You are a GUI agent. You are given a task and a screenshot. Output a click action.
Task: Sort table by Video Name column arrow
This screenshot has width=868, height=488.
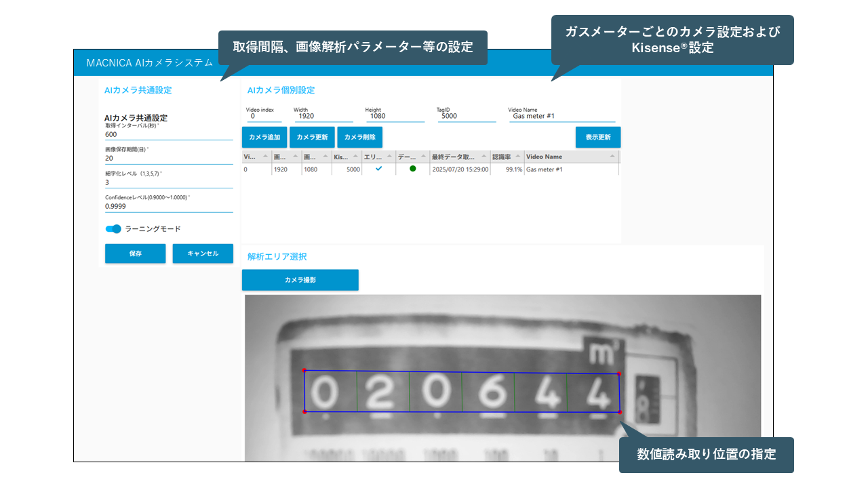pos(613,157)
